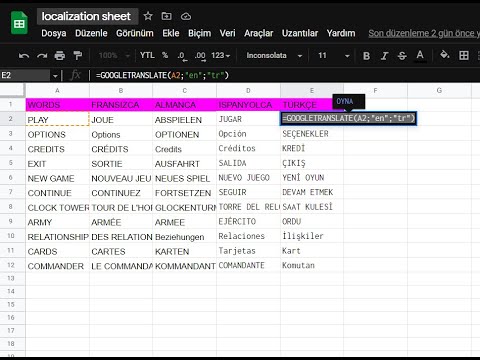Select the ABSPIELEN cell
This screenshot has width=480, height=360.
185,119
